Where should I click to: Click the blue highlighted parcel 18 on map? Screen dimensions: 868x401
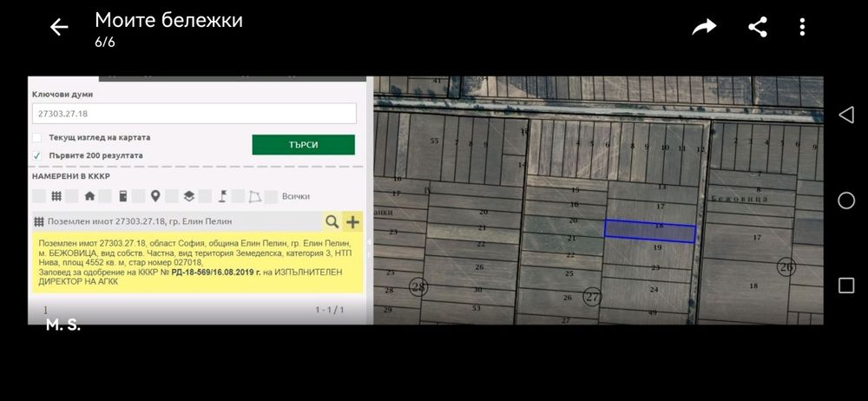coord(649,232)
